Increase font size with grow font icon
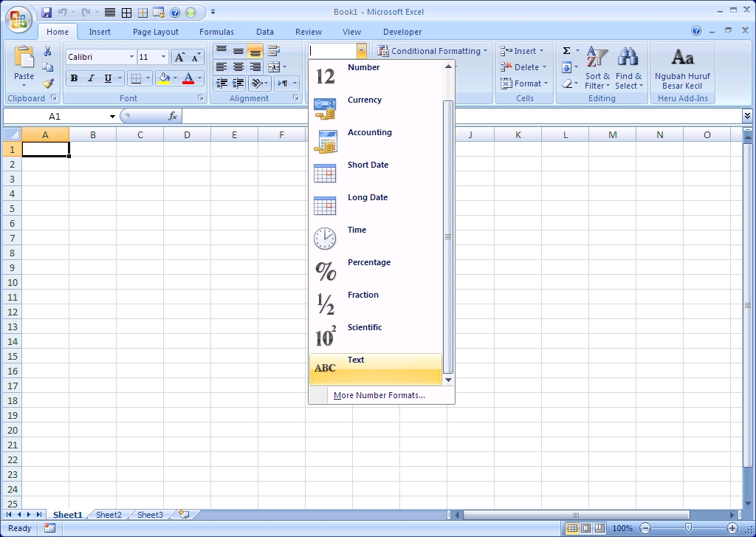 tap(179, 58)
